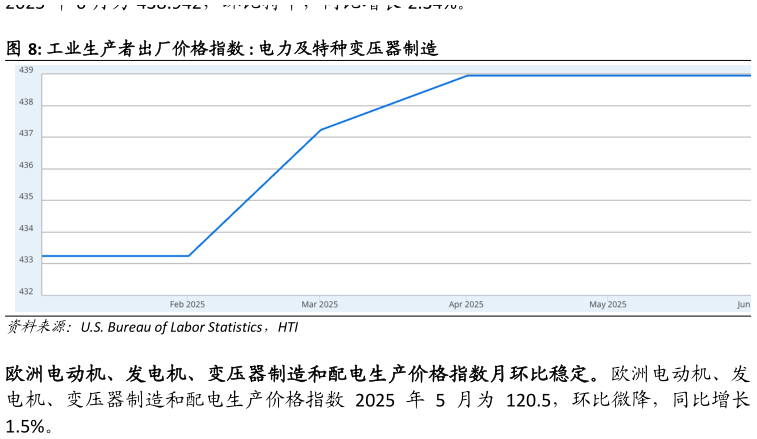Screen dimensions: 757x439
Task: Select the line's data point at Mar 2025
Action: coord(320,130)
